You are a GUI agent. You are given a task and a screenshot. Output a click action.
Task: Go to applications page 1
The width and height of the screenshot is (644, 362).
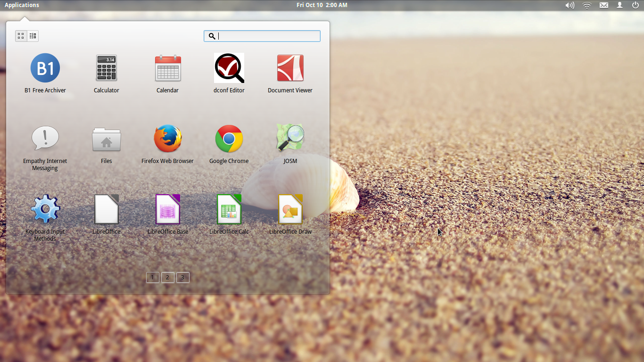(x=152, y=277)
